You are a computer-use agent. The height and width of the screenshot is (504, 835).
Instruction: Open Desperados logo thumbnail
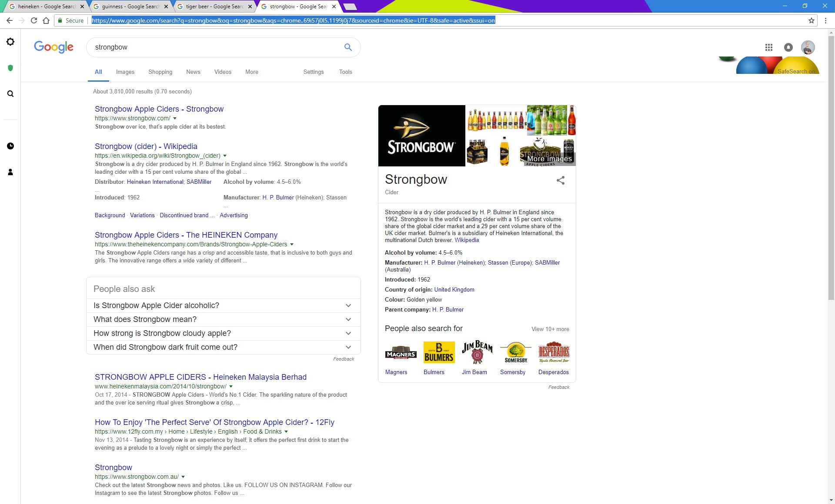coord(554,352)
